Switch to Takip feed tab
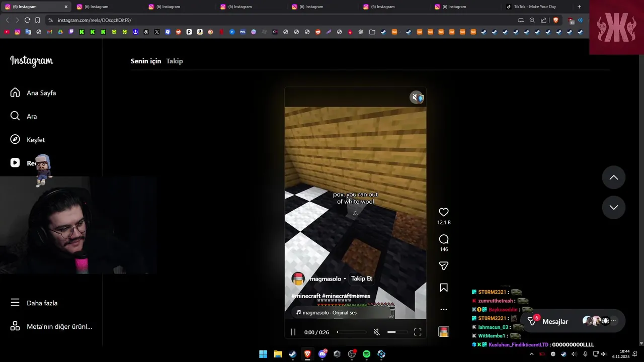The width and height of the screenshot is (644, 362). tap(175, 61)
